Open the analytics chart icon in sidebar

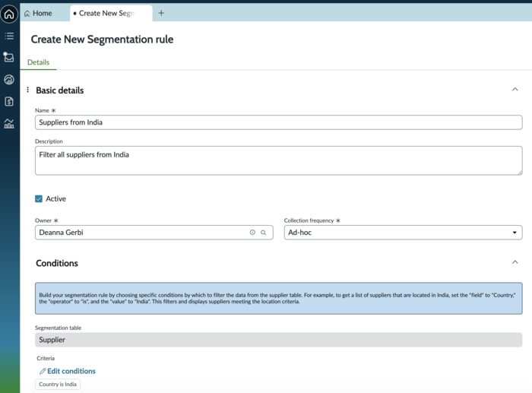coord(9,124)
